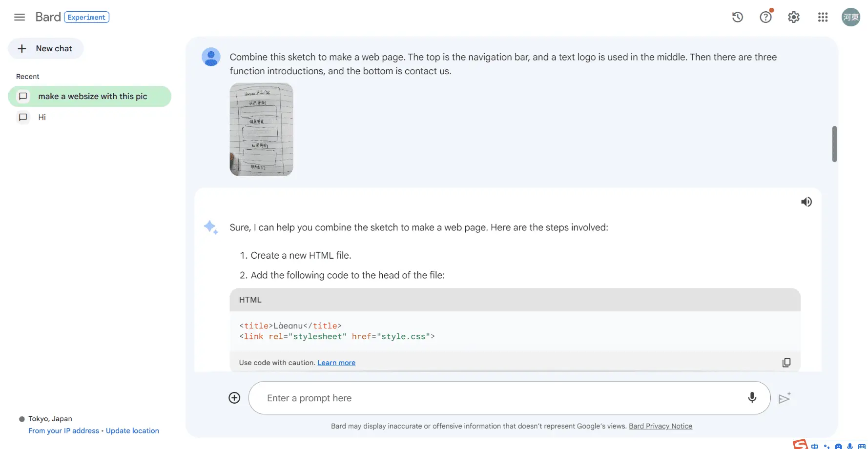Image resolution: width=868 pixels, height=449 pixels.
Task: Open the hamburger main menu
Action: pyautogui.click(x=20, y=17)
